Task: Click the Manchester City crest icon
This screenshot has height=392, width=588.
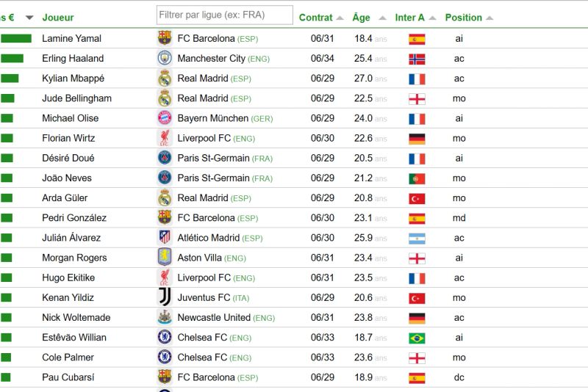Action: coord(164,58)
